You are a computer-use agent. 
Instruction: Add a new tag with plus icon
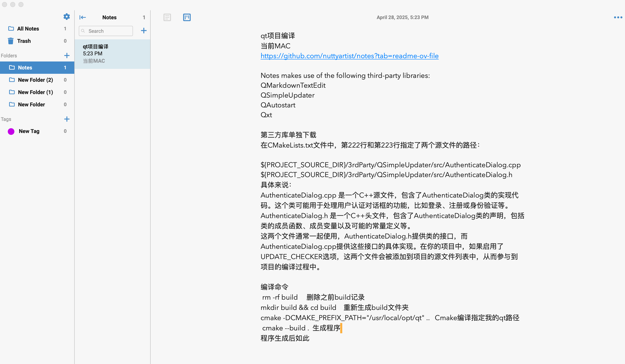tap(67, 119)
